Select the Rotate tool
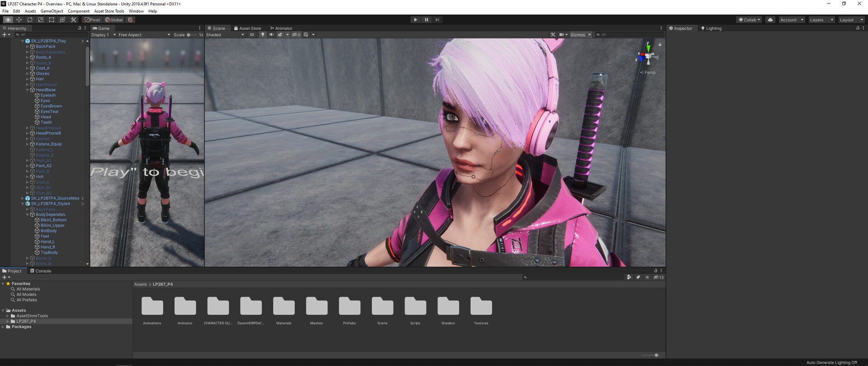Image resolution: width=868 pixels, height=366 pixels. pyautogui.click(x=30, y=20)
